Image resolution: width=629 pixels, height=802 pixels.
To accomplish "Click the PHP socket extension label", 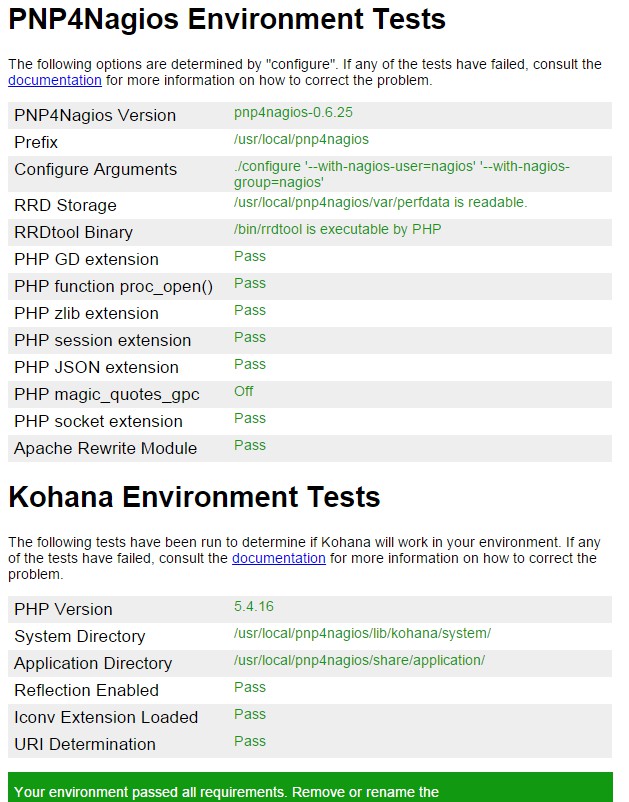I will [x=98, y=422].
